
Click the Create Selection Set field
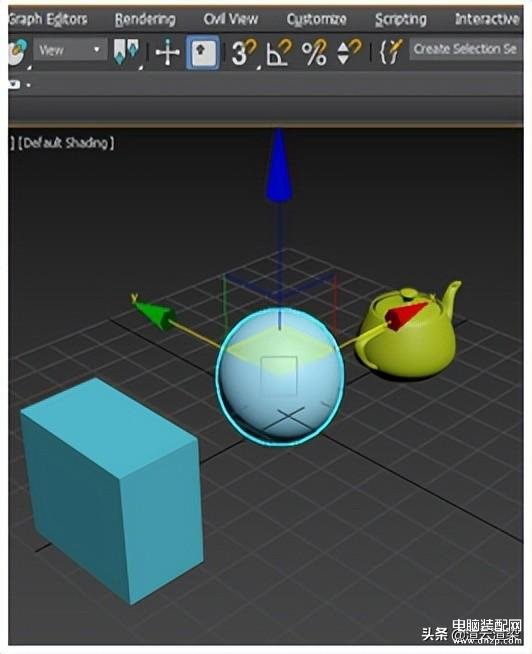466,49
